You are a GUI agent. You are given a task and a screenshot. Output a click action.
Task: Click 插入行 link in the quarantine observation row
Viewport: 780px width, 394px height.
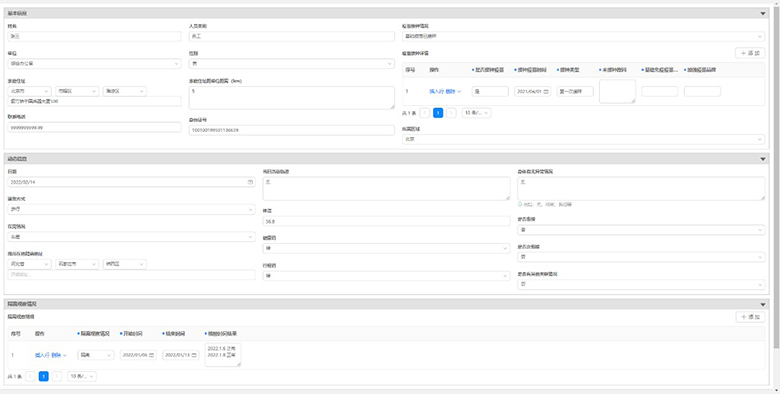point(42,355)
